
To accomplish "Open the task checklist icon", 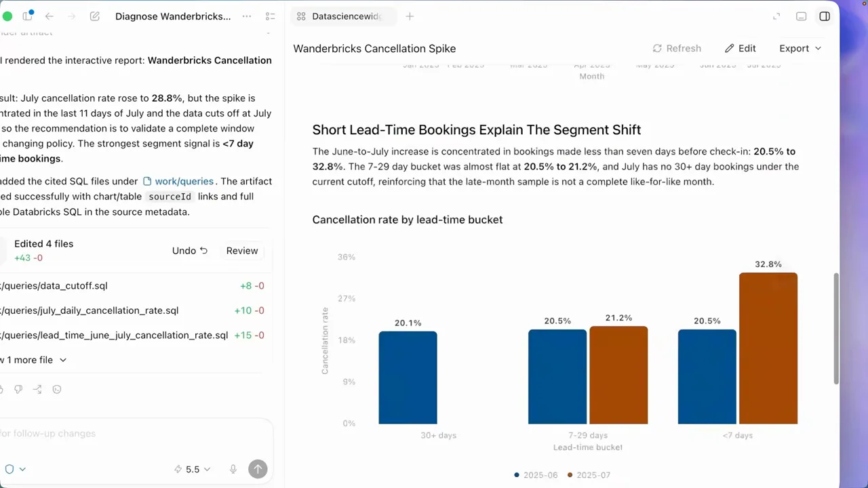I will click(270, 16).
